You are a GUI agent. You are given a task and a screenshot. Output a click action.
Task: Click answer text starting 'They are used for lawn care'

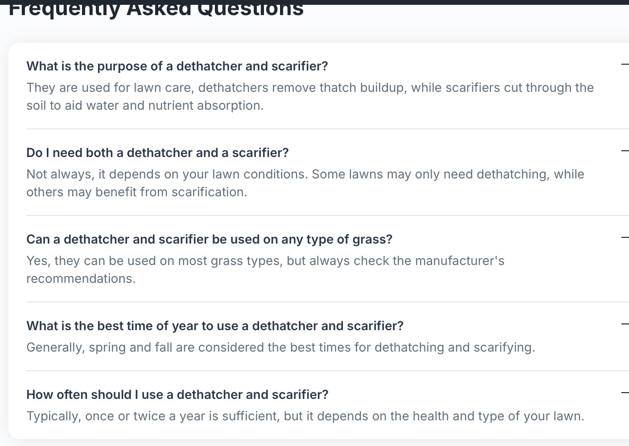310,87
